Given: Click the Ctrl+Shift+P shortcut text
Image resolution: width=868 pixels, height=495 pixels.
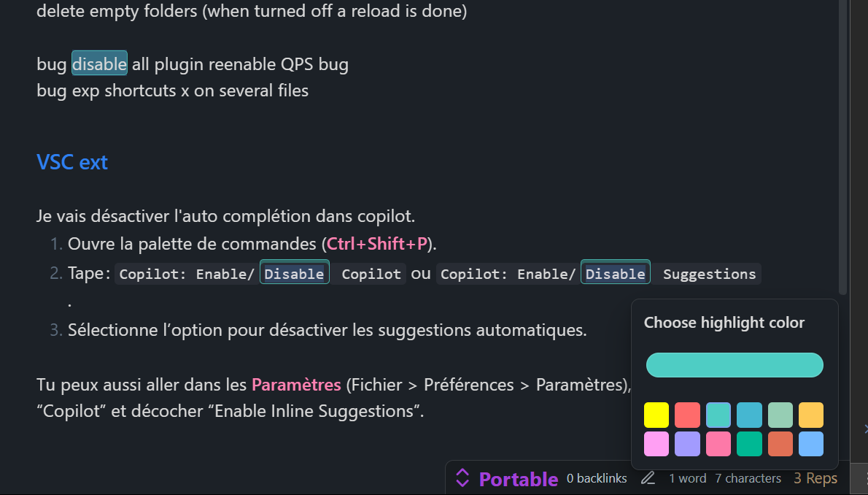Looking at the screenshot, I should point(376,243).
